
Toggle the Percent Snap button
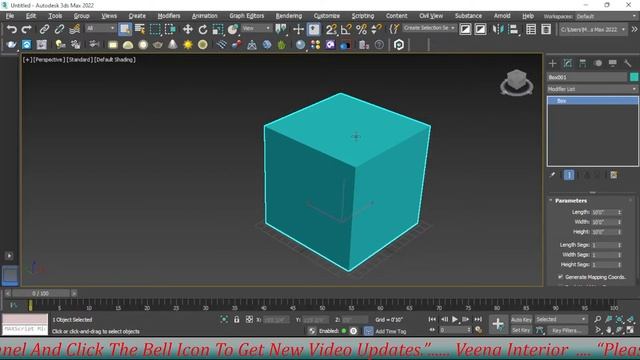pos(361,29)
